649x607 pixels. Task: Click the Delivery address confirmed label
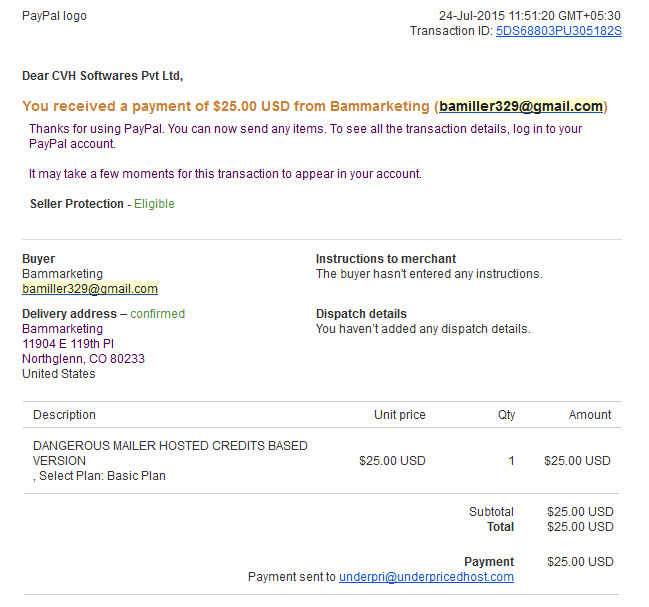click(x=157, y=314)
